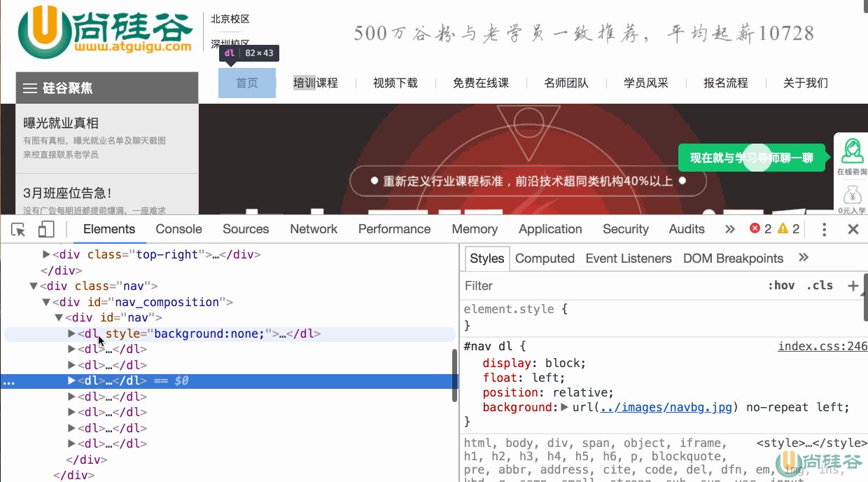Image resolution: width=868 pixels, height=482 pixels.
Task: Click the atguigu logo at top left
Action: coord(106,32)
